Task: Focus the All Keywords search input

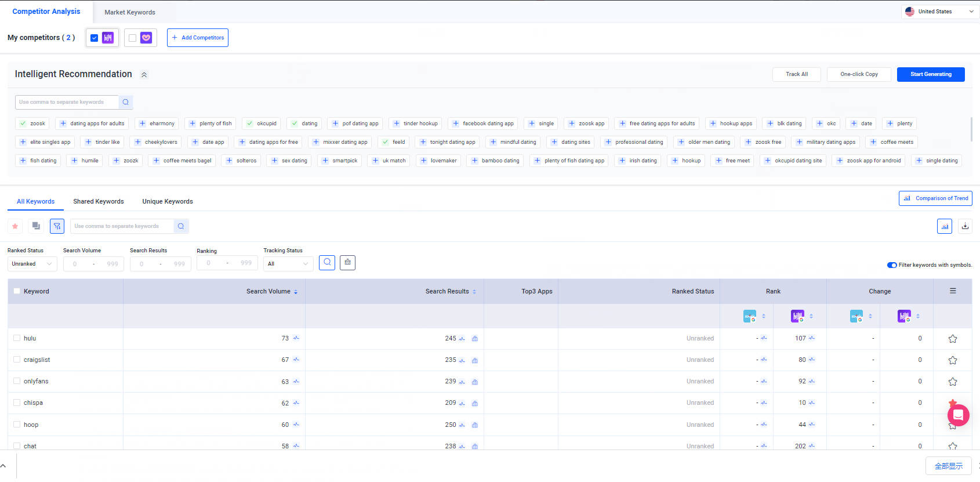Action: tap(122, 226)
